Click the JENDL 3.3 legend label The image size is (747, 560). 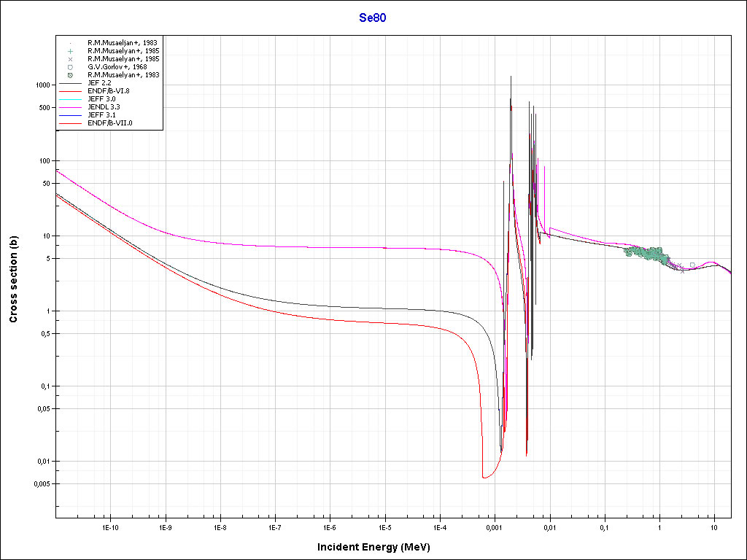tap(104, 107)
